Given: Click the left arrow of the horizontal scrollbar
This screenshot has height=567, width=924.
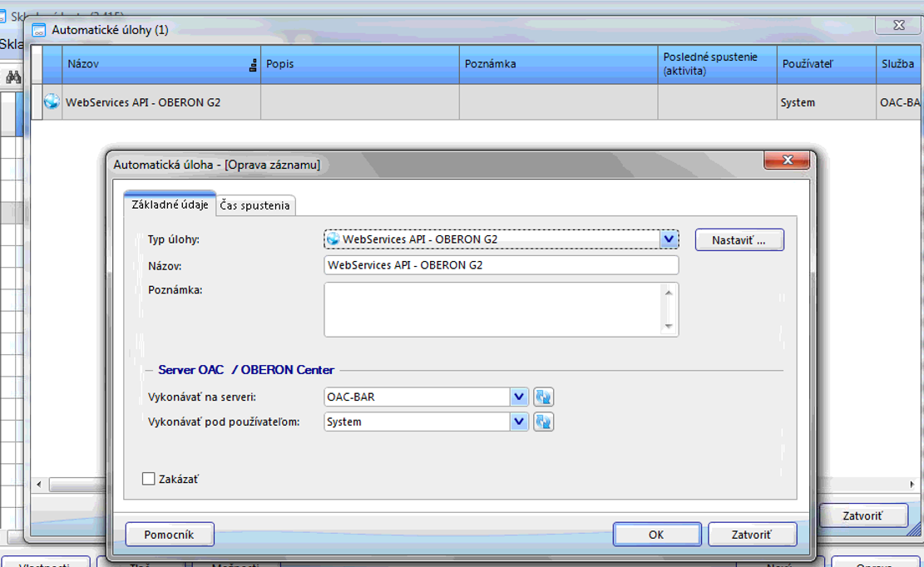Looking at the screenshot, I should pos(38,484).
